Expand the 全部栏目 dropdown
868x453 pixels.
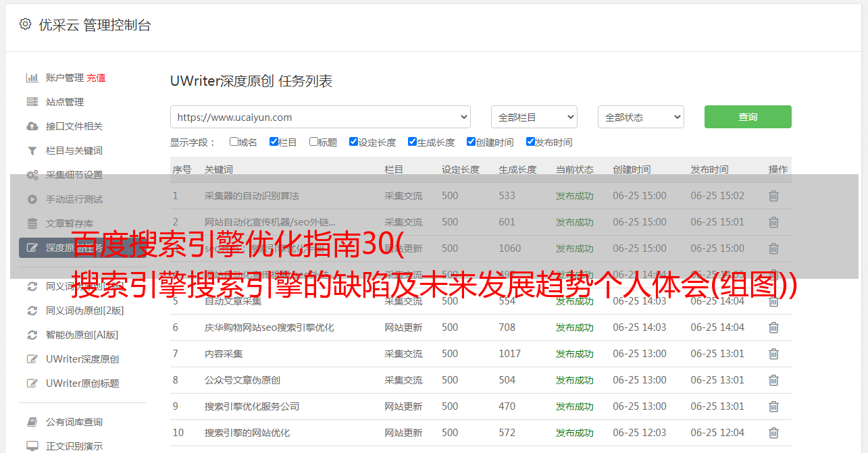click(x=534, y=117)
